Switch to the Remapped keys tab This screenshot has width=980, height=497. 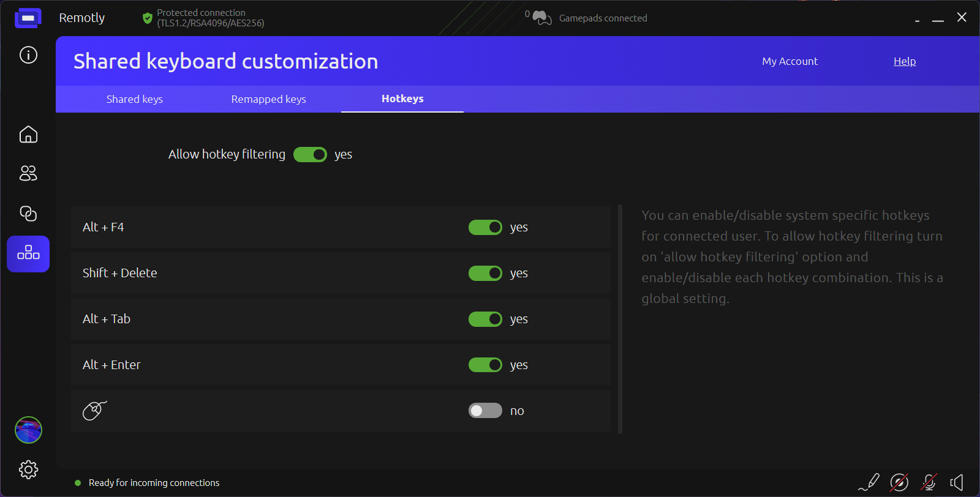tap(268, 99)
